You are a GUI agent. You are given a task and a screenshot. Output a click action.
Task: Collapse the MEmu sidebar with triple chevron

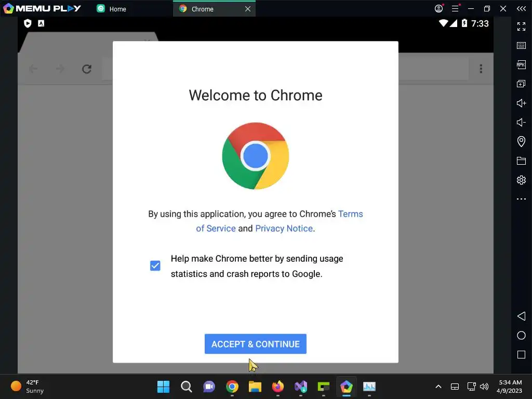(522, 8)
